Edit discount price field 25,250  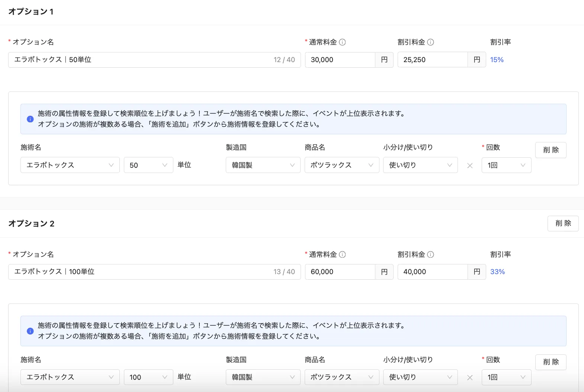coord(433,60)
